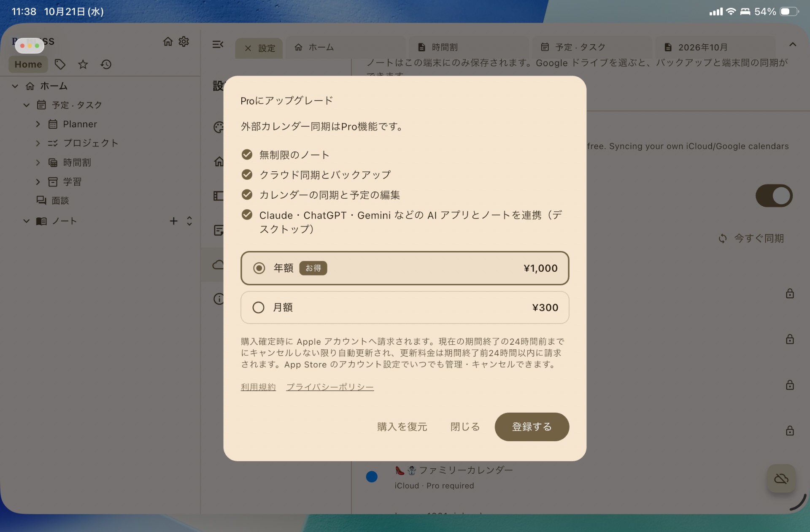The image size is (810, 532).
Task: Click the cloud-off sync status button
Action: click(781, 478)
